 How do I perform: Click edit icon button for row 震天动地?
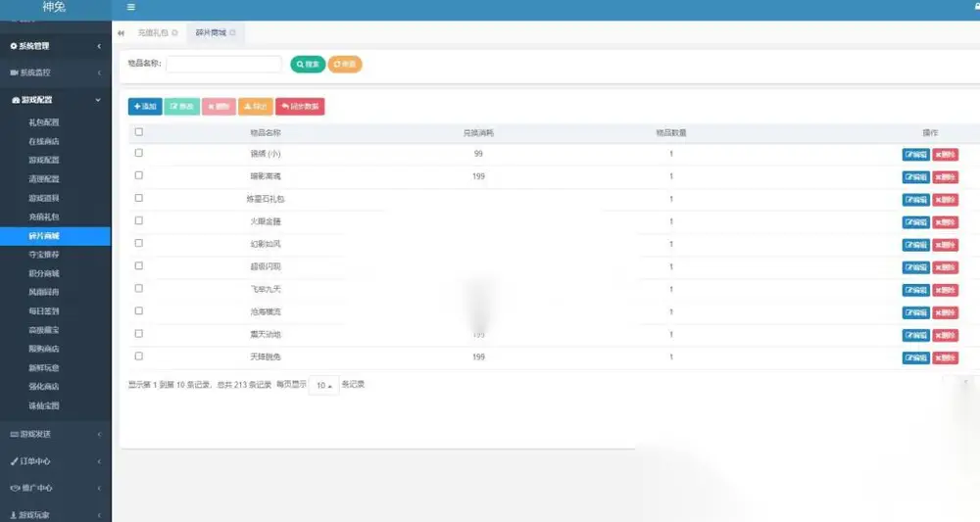[x=915, y=335]
